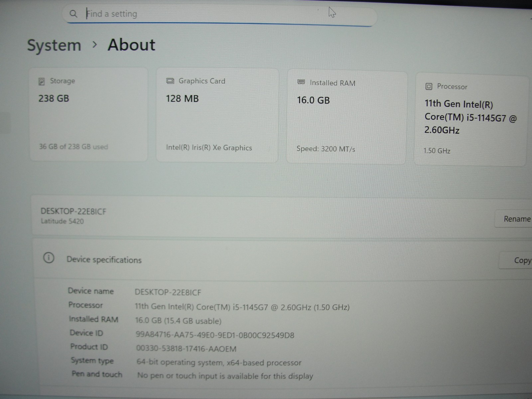
Task: Click the 'System type' label
Action: click(92, 361)
